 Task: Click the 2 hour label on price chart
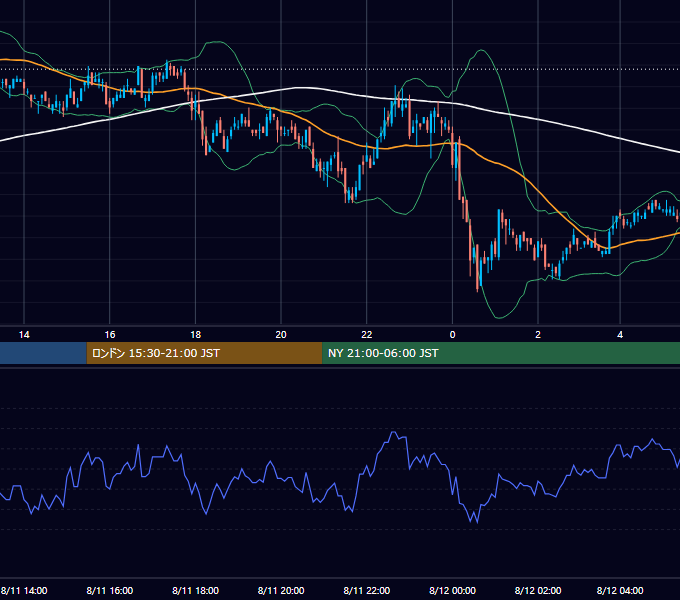tap(538, 335)
